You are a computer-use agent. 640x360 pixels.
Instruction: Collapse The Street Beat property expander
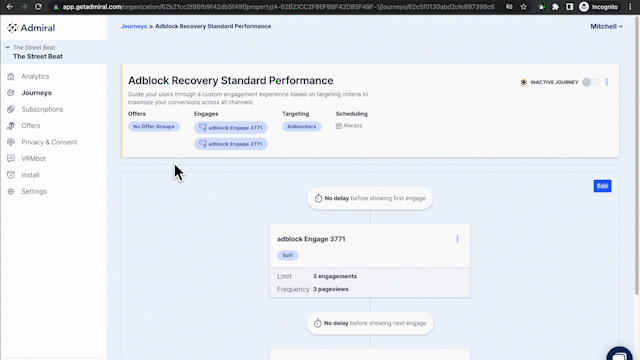[7, 47]
